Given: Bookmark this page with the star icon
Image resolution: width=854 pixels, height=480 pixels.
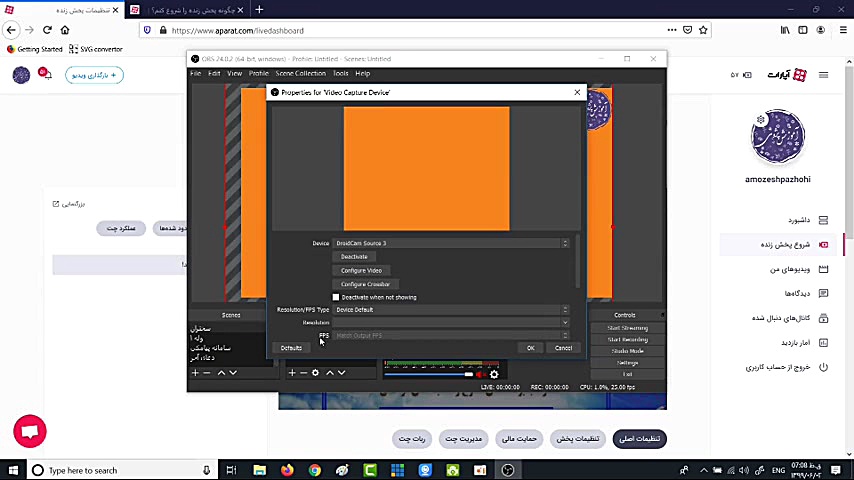Looking at the screenshot, I should 703,30.
